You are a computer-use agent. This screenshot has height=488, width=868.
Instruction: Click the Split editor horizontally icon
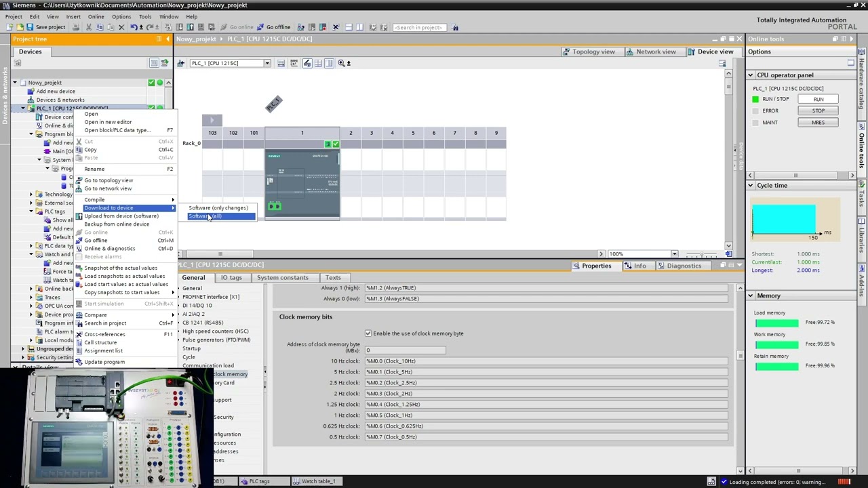click(x=349, y=27)
